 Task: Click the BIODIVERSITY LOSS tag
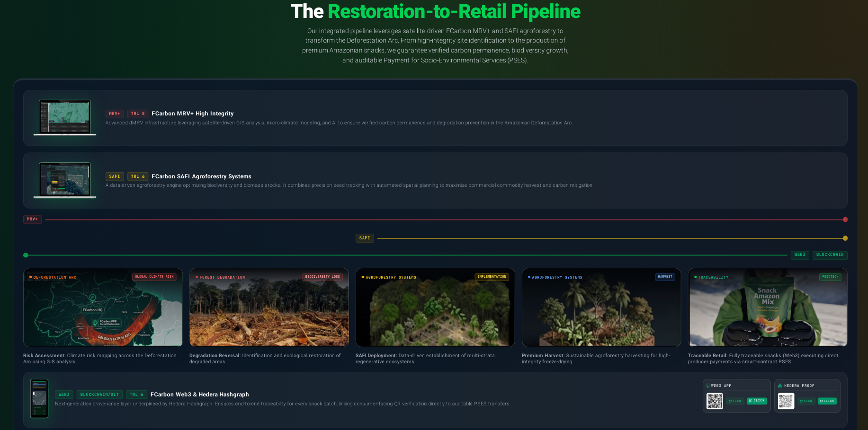tap(322, 277)
